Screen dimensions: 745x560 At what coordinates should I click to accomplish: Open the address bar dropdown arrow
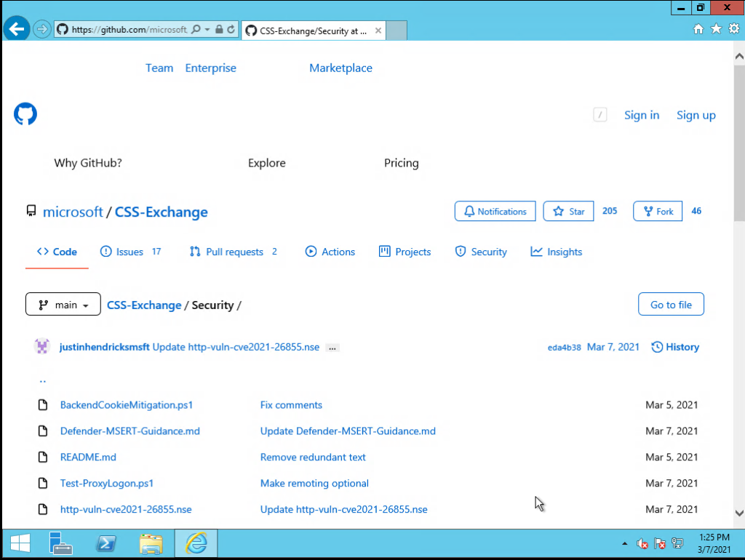[207, 29]
